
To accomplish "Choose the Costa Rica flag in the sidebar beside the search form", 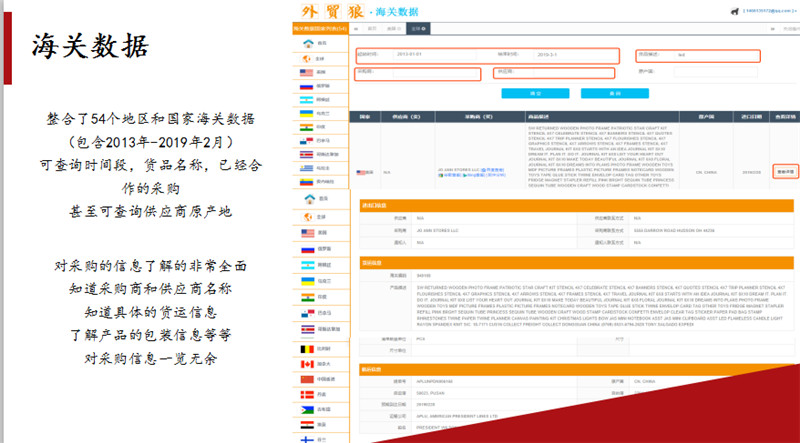I will click(x=306, y=154).
